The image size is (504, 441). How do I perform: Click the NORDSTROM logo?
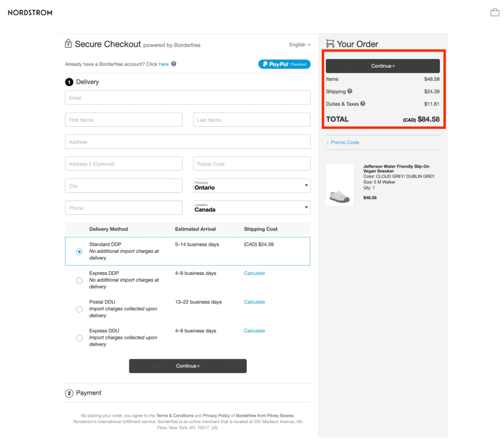pos(30,13)
